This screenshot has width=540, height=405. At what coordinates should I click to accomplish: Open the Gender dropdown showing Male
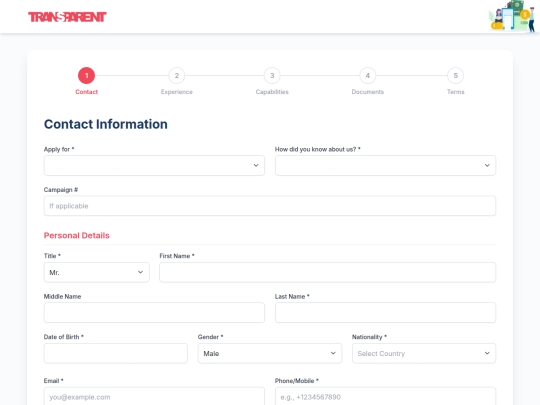pyautogui.click(x=270, y=353)
